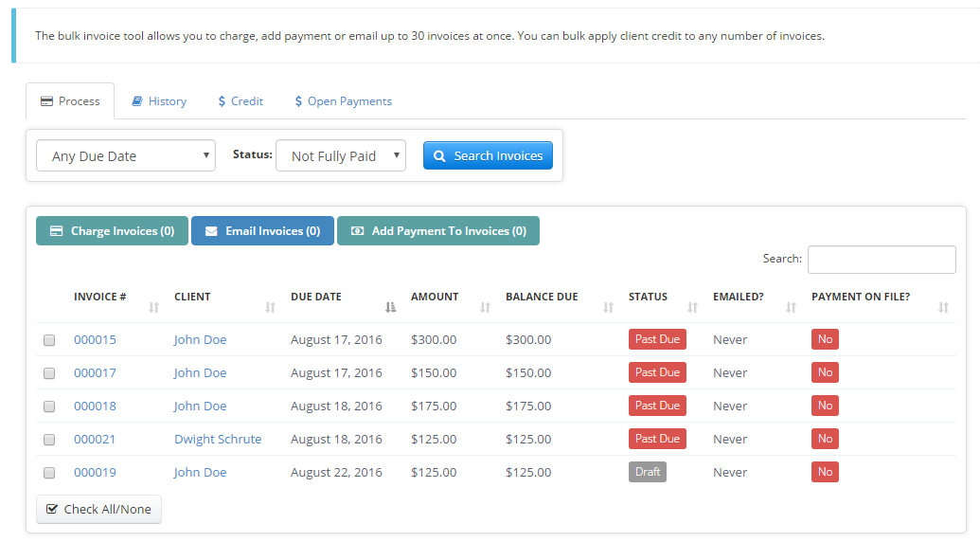
Task: Click Email Invoices (0) button
Action: click(262, 230)
